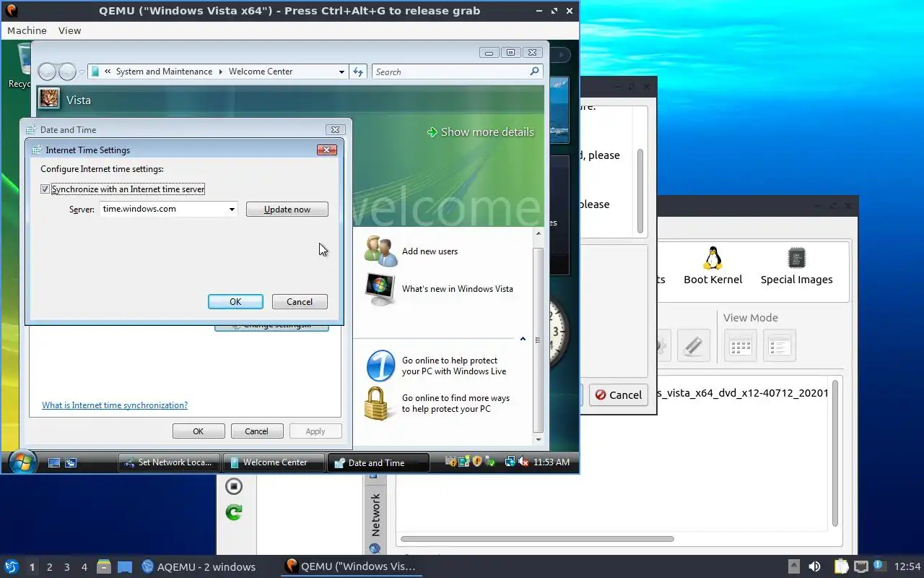Switch AQEMU View Mode to icon grid
The image size is (924, 578).
741,346
